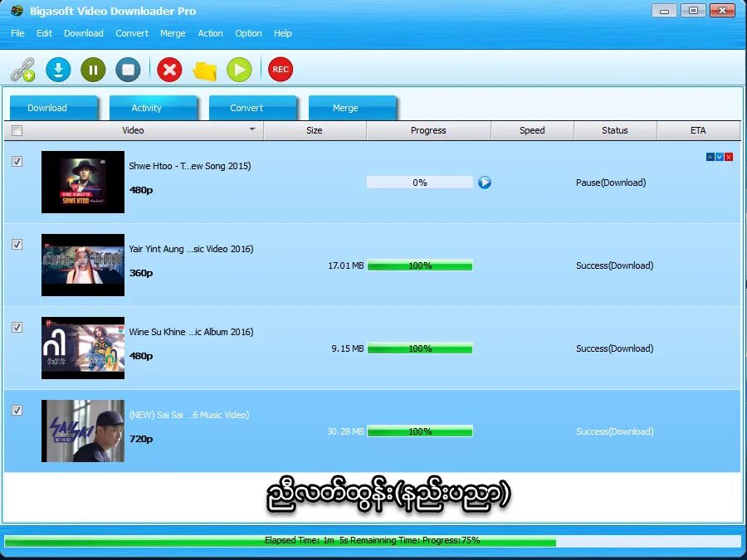Open the Download menu
This screenshot has width=747, height=560.
point(84,33)
